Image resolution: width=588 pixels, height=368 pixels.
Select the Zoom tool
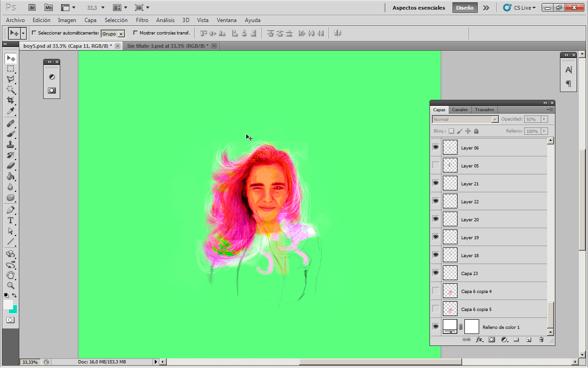click(11, 286)
